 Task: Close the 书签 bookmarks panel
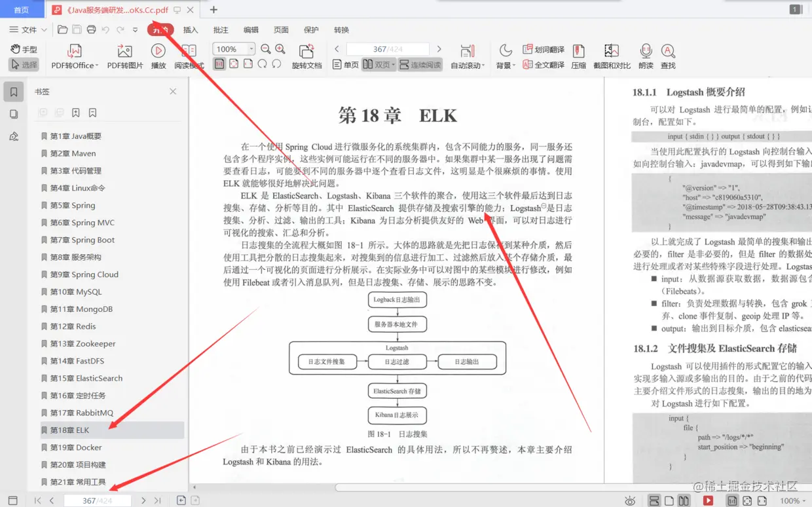173,92
